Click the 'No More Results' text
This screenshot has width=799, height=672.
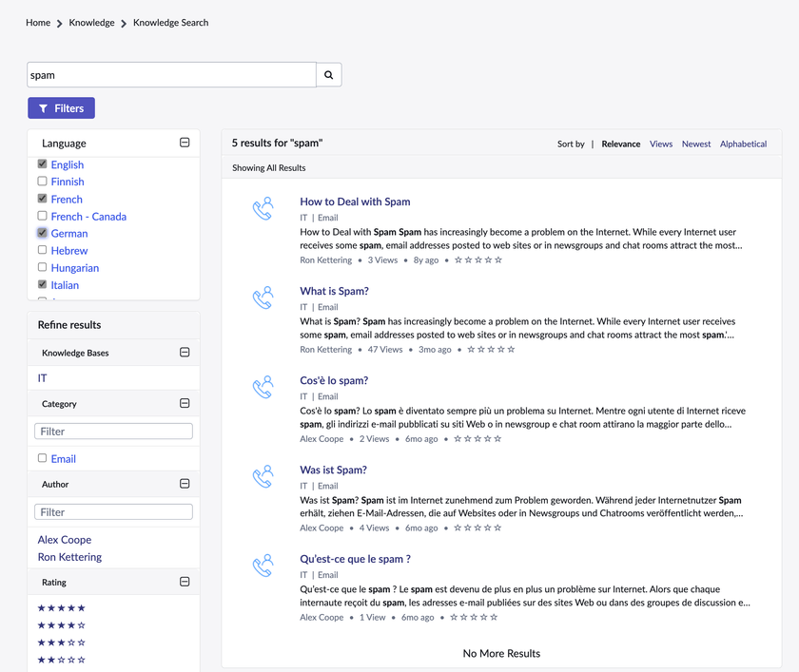[501, 654]
